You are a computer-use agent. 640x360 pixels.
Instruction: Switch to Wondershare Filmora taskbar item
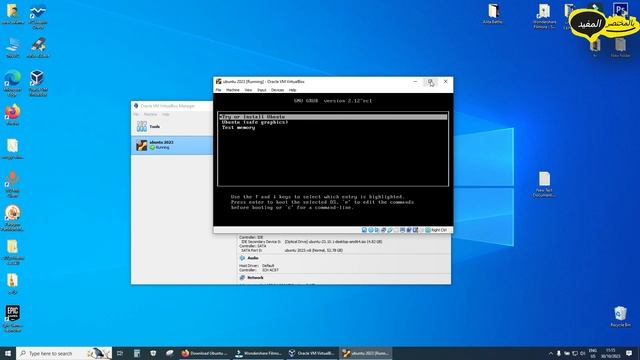click(258, 353)
